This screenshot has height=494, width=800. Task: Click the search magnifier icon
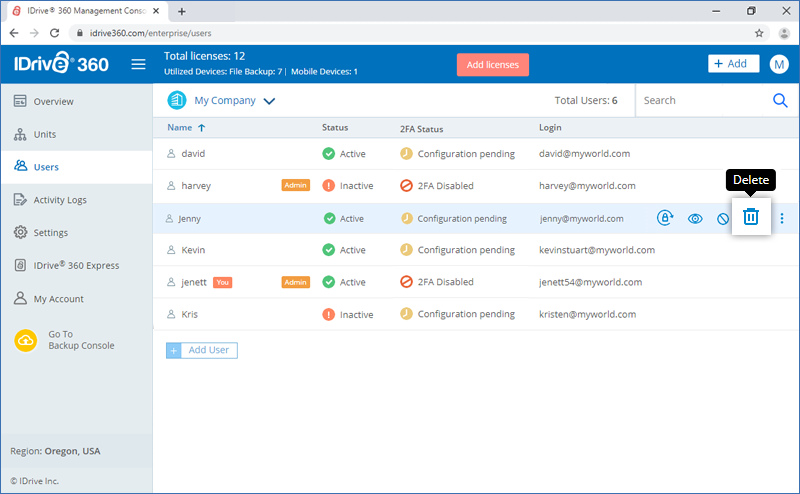pos(780,101)
